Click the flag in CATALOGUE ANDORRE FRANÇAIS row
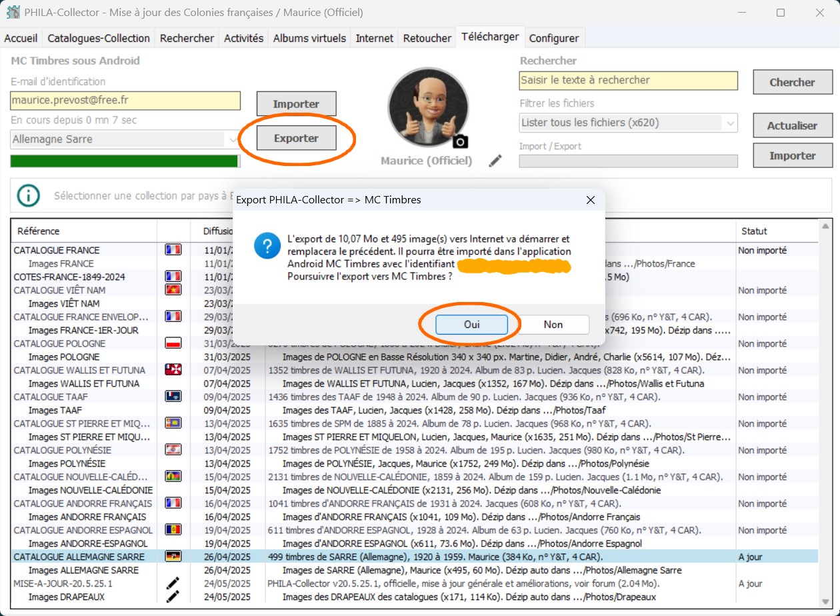The height and width of the screenshot is (616, 840). [x=173, y=503]
